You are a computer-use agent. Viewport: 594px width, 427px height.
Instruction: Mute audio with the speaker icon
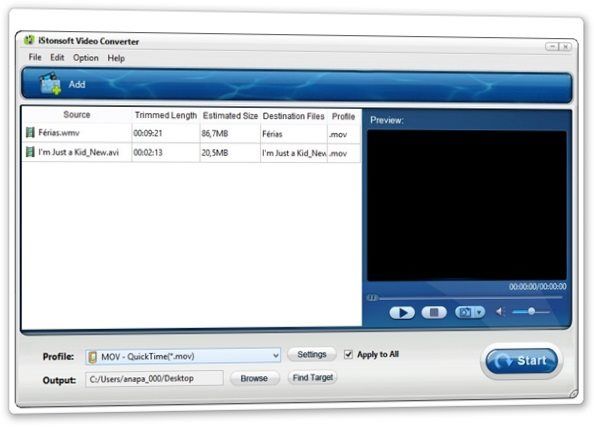click(500, 312)
